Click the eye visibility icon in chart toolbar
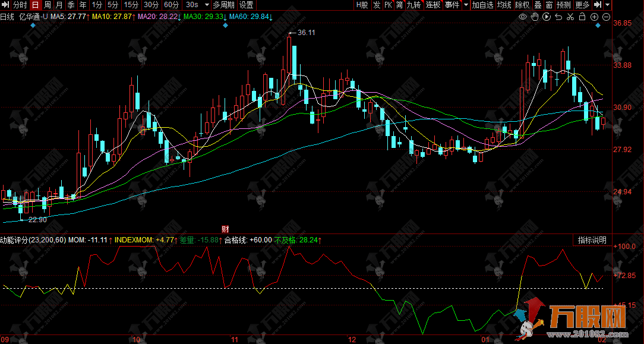 click(523, 17)
